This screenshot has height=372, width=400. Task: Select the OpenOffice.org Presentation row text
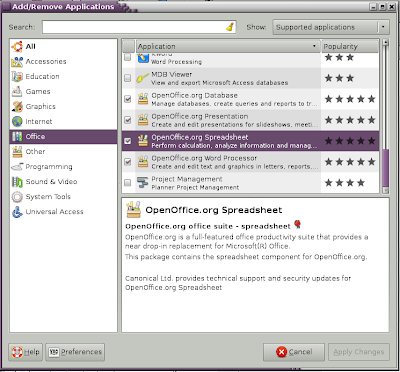point(235,120)
